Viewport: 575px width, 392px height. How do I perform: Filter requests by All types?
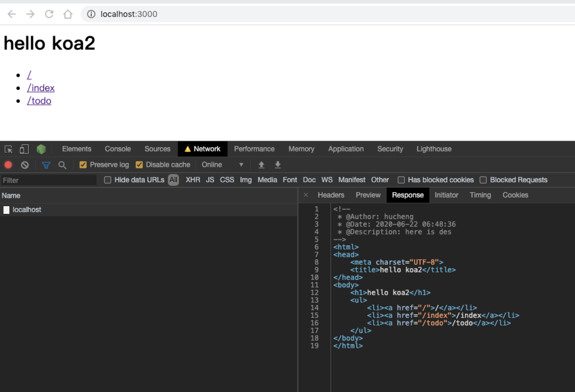point(173,180)
